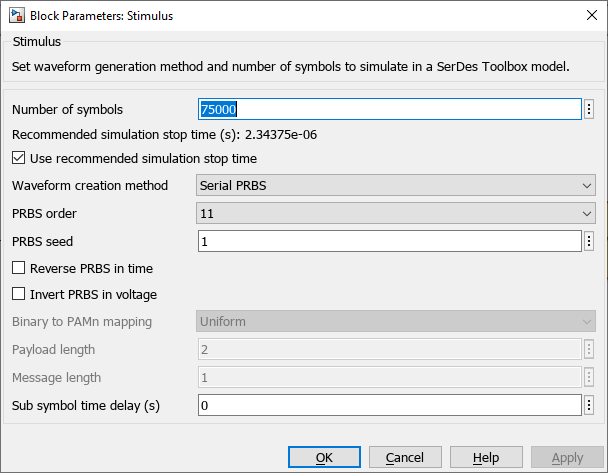Click the Apply button
Screen dimensions: 608x473
point(567,457)
